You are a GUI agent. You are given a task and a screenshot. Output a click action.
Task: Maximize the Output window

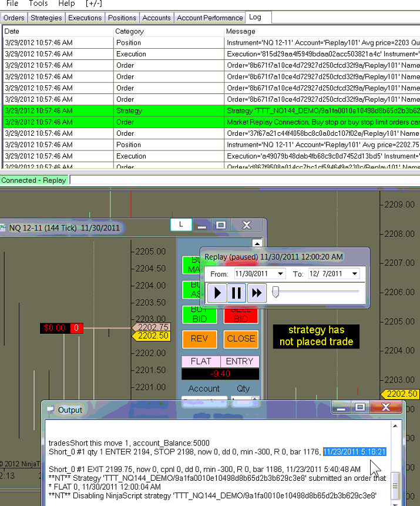[360, 407]
